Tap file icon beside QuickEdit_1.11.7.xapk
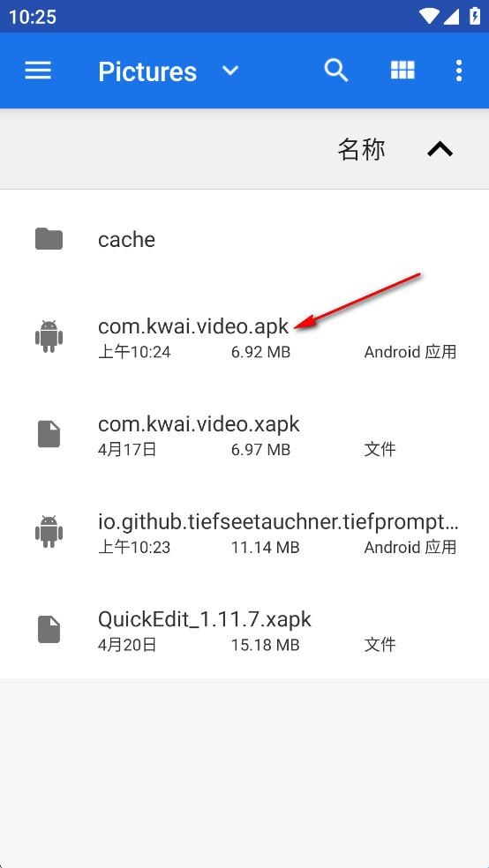489x868 pixels. click(49, 630)
